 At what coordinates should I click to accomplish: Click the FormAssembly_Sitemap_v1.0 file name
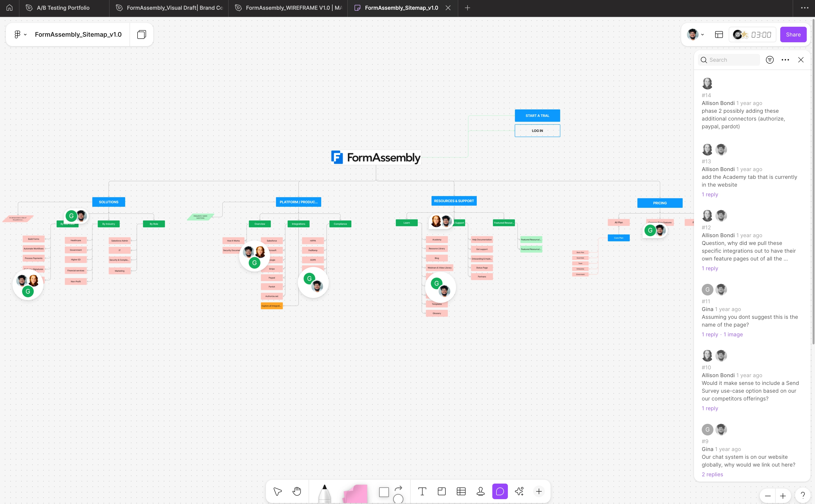(78, 34)
